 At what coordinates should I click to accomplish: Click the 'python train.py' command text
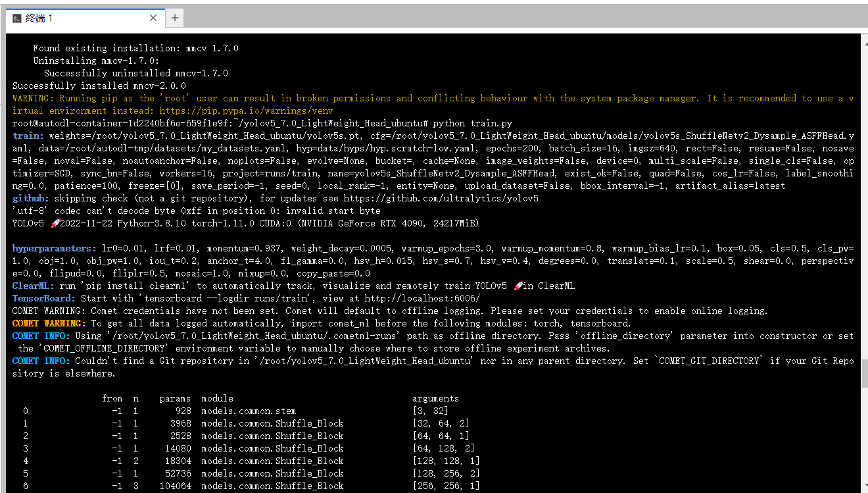click(473, 123)
